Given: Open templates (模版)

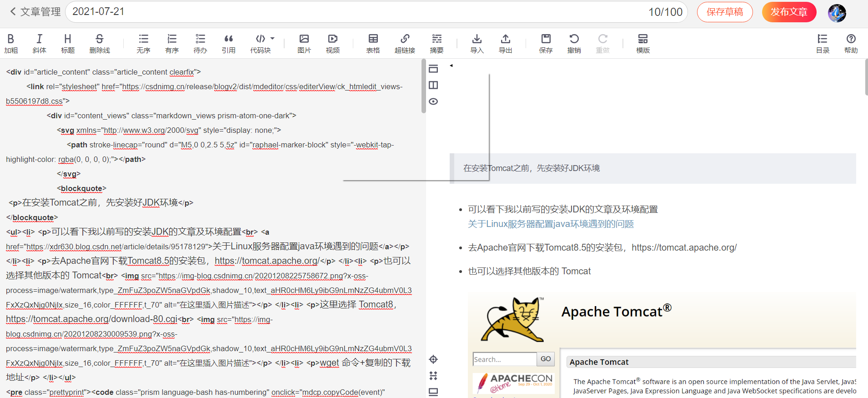Looking at the screenshot, I should [x=643, y=44].
